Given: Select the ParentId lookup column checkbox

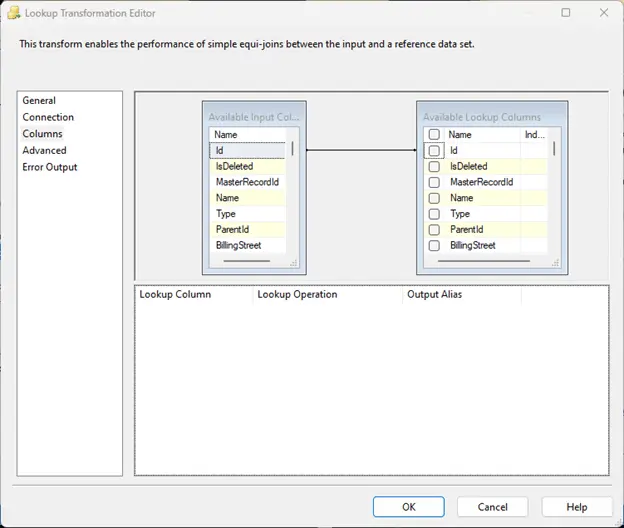Looking at the screenshot, I should pos(434,230).
